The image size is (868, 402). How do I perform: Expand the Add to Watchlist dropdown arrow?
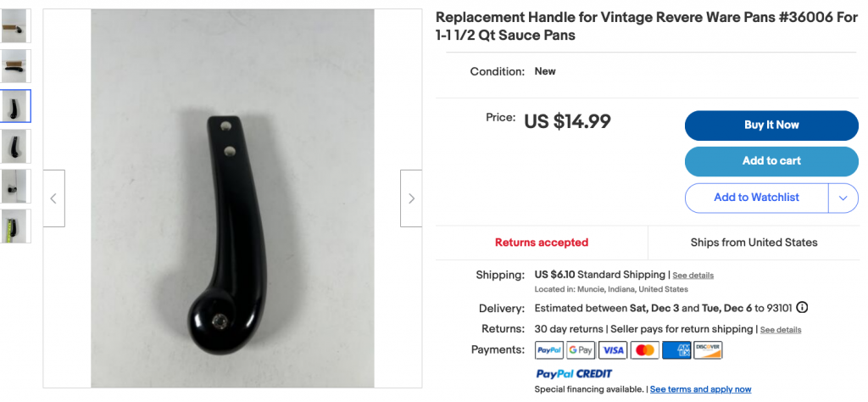(x=843, y=198)
